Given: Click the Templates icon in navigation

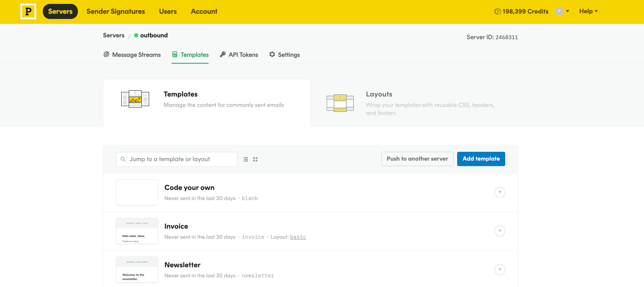Looking at the screenshot, I should [x=175, y=54].
